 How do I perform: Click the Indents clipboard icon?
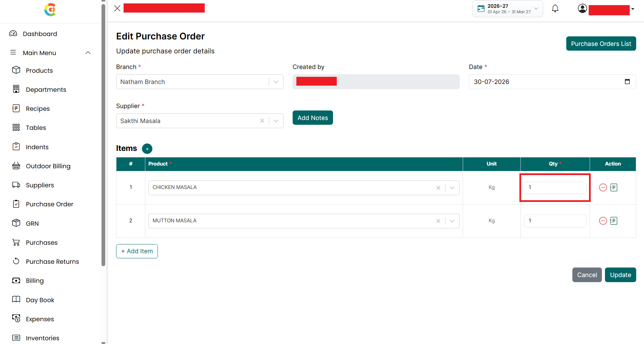click(16, 147)
